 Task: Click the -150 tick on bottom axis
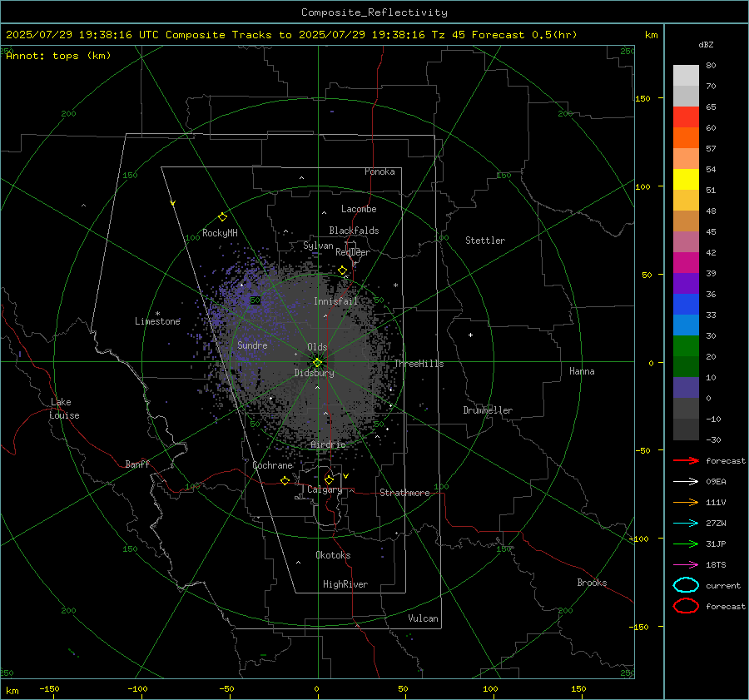[49, 688]
